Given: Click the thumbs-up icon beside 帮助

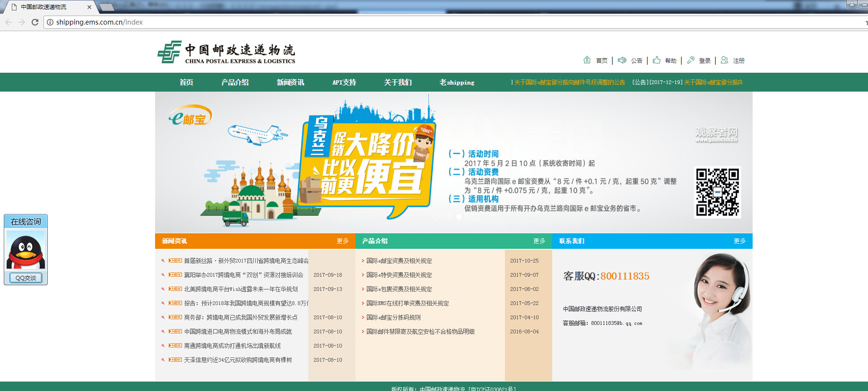Looking at the screenshot, I should (657, 60).
